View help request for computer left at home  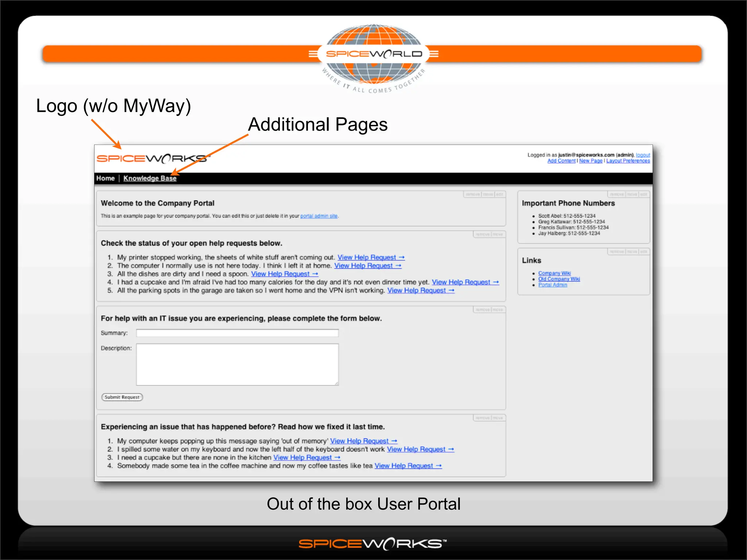point(368,266)
